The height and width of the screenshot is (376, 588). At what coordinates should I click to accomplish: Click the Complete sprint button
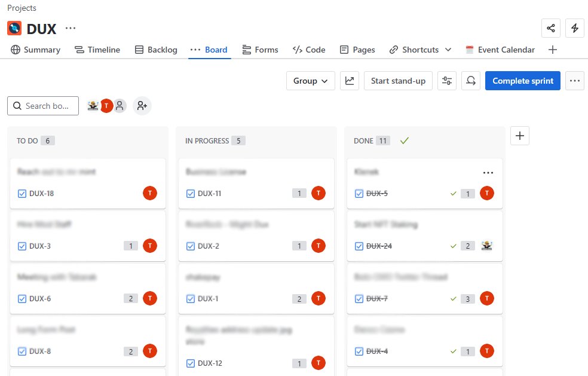(x=523, y=81)
